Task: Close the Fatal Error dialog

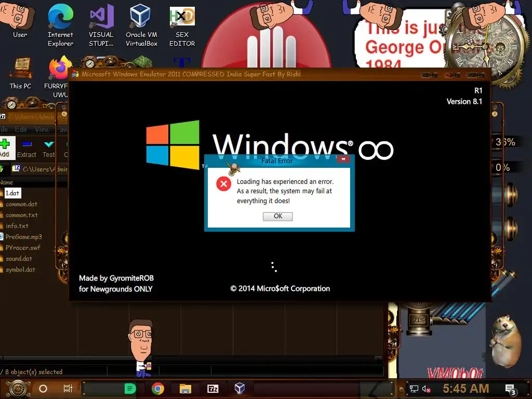Action: point(343,159)
